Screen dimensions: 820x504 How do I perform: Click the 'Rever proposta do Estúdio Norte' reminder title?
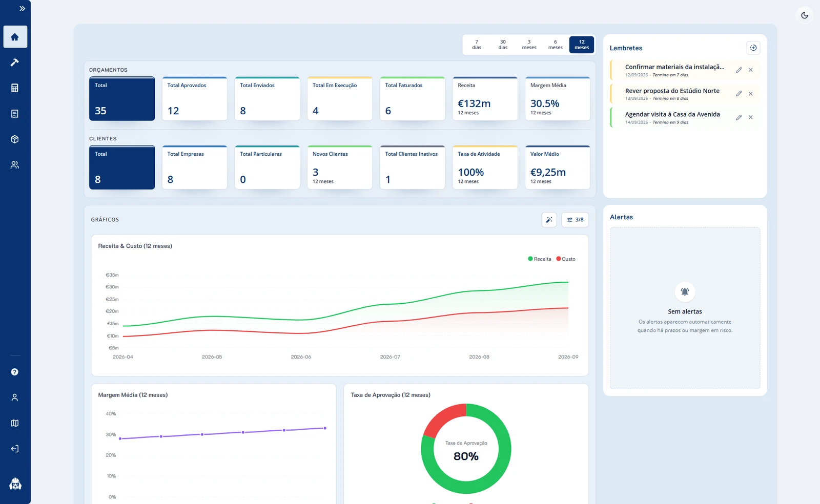pyautogui.click(x=672, y=91)
